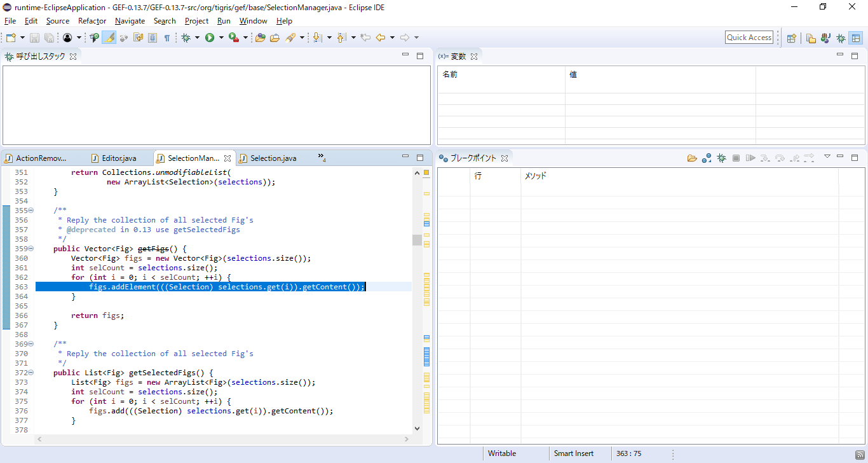Screen dimensions: 868x463
Task: Switch to the Resource perspective icon
Action: tap(811, 38)
